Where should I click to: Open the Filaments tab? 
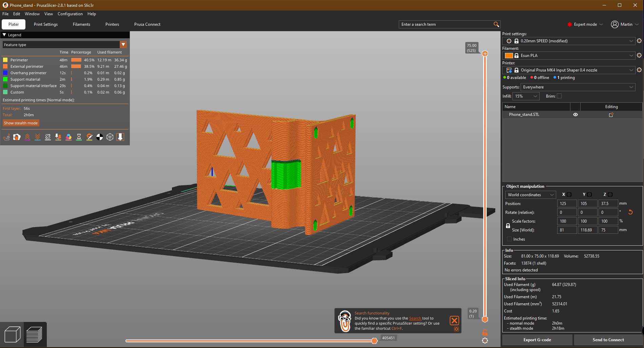(x=81, y=24)
